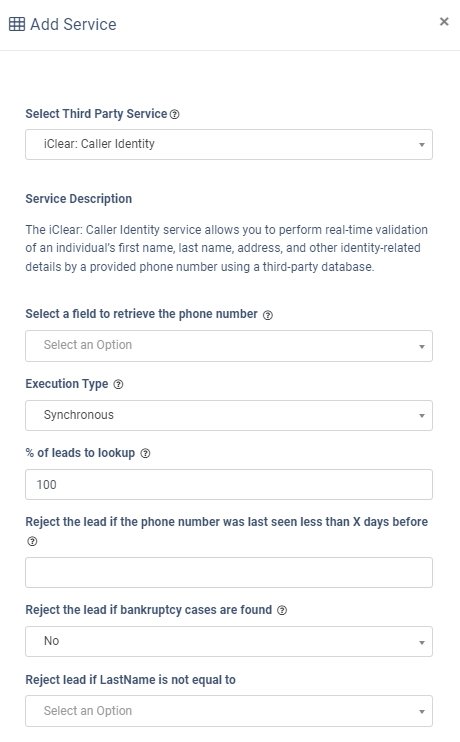Open the bankruptcy cases No dropdown
460x742 pixels.
coord(229,641)
